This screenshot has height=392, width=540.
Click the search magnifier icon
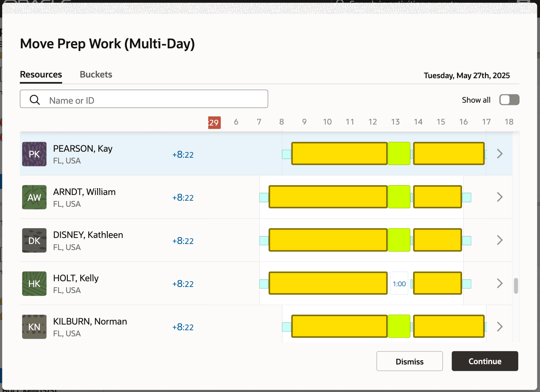coord(35,100)
